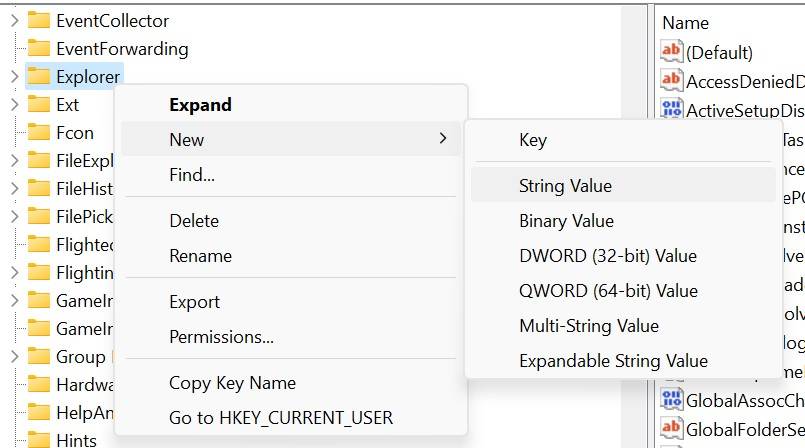Expand the first GameIn key chevron
This screenshot has height=448, width=805.
click(14, 300)
